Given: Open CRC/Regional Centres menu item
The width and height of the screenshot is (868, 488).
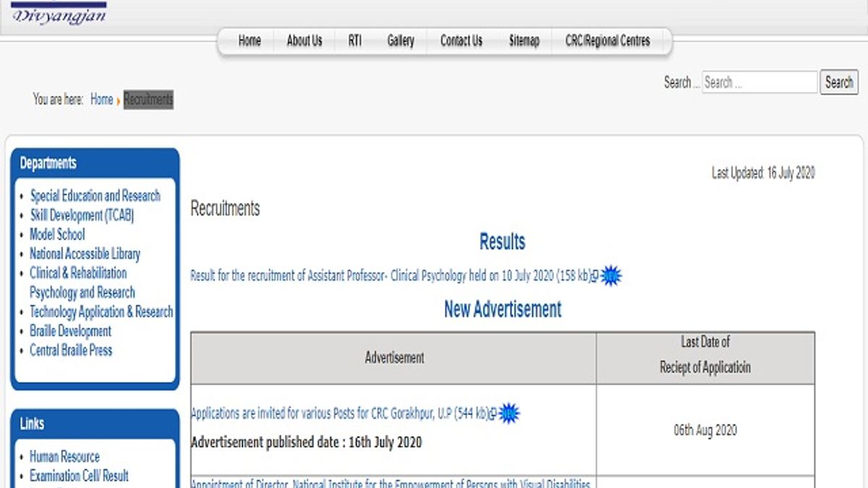Looking at the screenshot, I should [x=608, y=41].
